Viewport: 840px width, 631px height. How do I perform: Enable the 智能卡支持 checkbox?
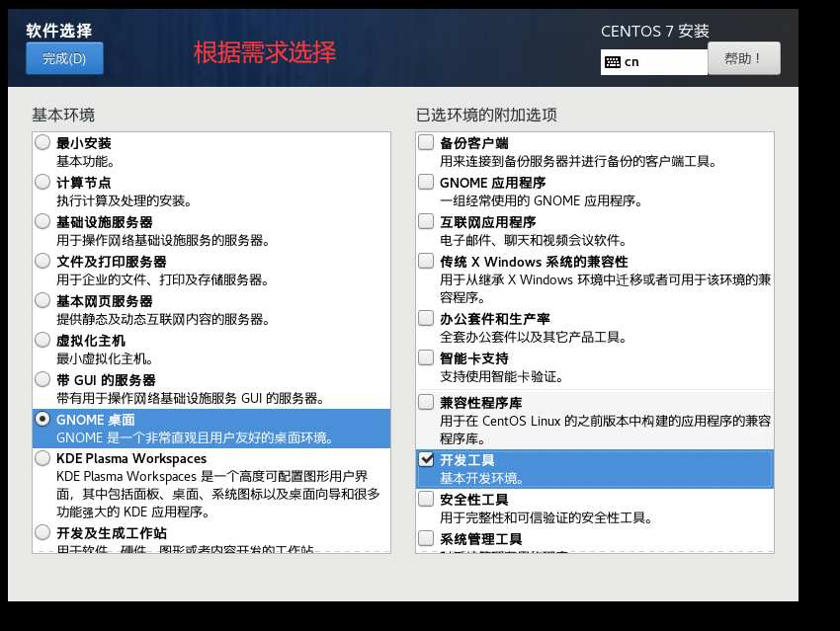coord(426,357)
